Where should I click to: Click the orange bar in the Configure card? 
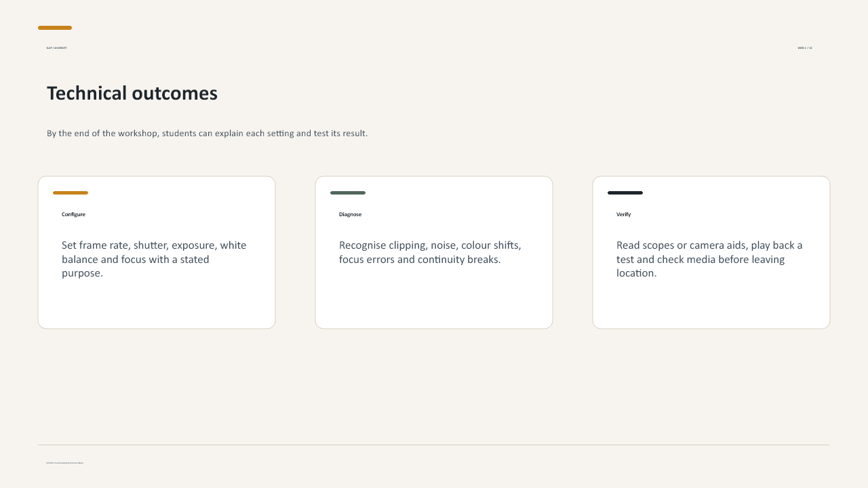click(71, 192)
